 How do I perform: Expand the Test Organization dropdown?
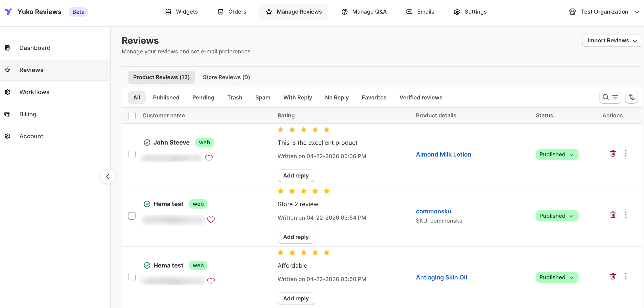[x=604, y=12]
